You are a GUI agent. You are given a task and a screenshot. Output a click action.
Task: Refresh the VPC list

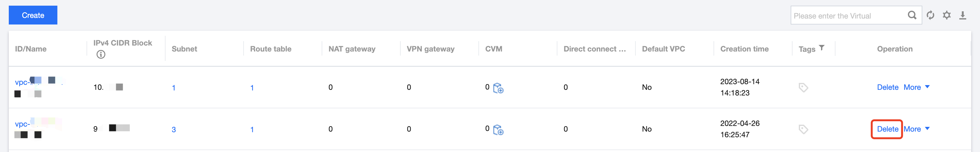[930, 15]
